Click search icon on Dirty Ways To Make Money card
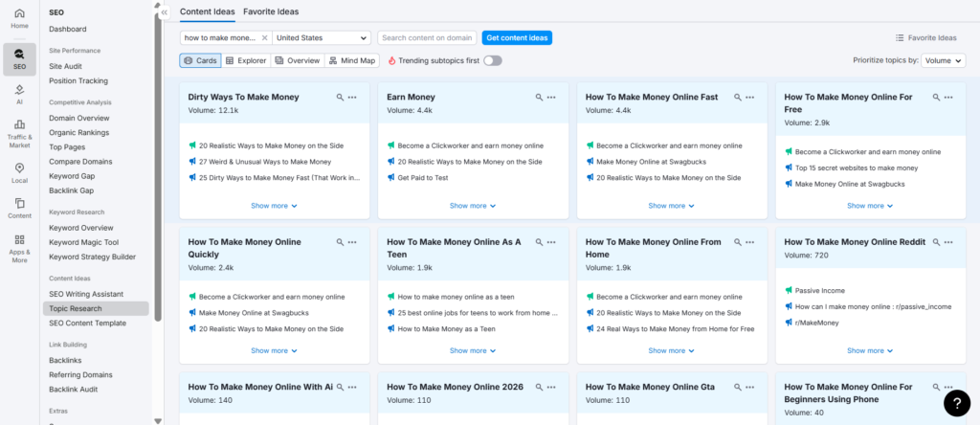This screenshot has width=980, height=425. coord(340,98)
